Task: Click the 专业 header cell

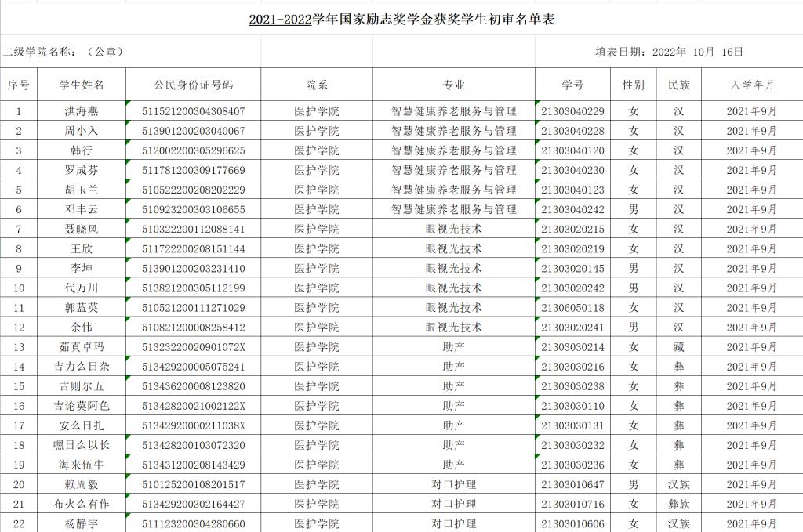Action: [x=454, y=85]
